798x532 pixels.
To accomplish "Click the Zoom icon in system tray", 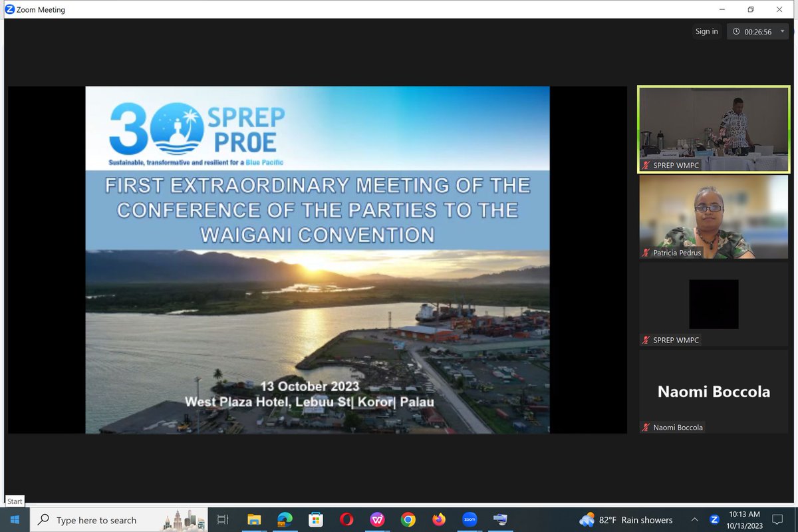I will tap(715, 519).
